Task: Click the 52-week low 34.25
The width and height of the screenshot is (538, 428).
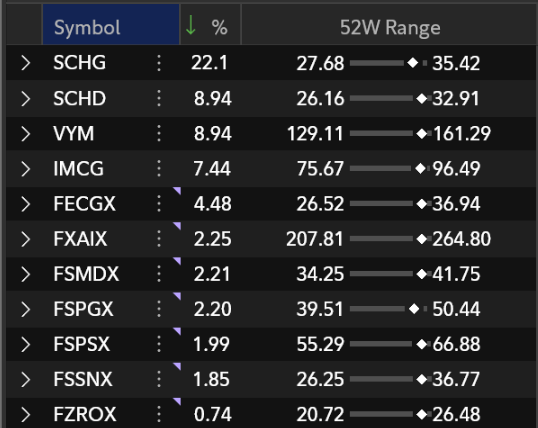Action: (320, 274)
